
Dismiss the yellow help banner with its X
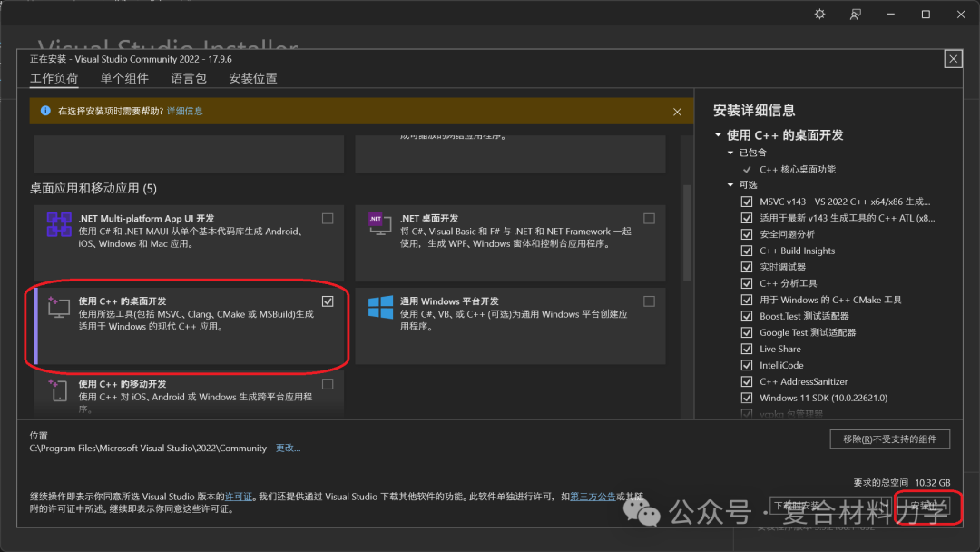pyautogui.click(x=677, y=112)
